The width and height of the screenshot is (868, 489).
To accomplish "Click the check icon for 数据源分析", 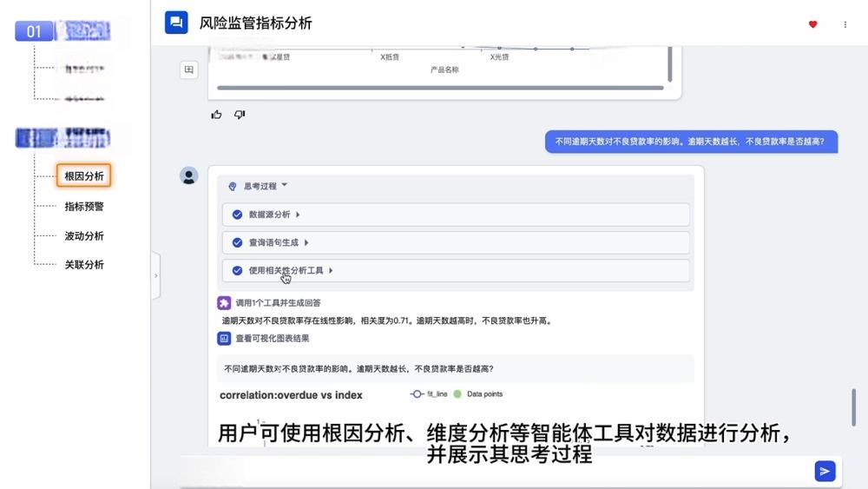I will (238, 215).
